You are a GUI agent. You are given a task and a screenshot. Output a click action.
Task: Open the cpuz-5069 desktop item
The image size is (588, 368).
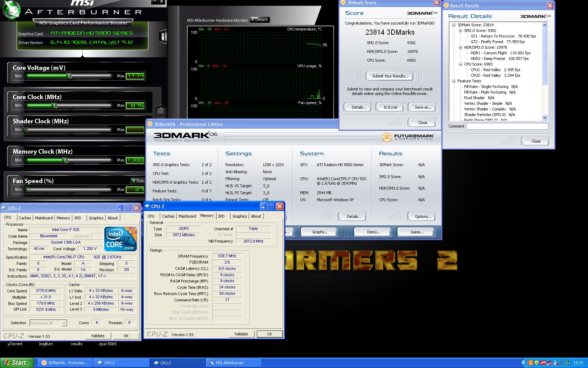pos(107,344)
